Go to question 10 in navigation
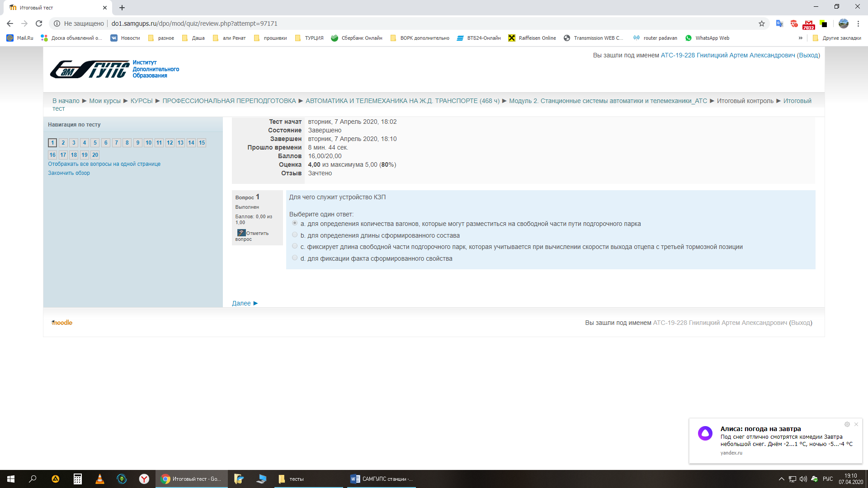This screenshot has height=488, width=868. 148,143
